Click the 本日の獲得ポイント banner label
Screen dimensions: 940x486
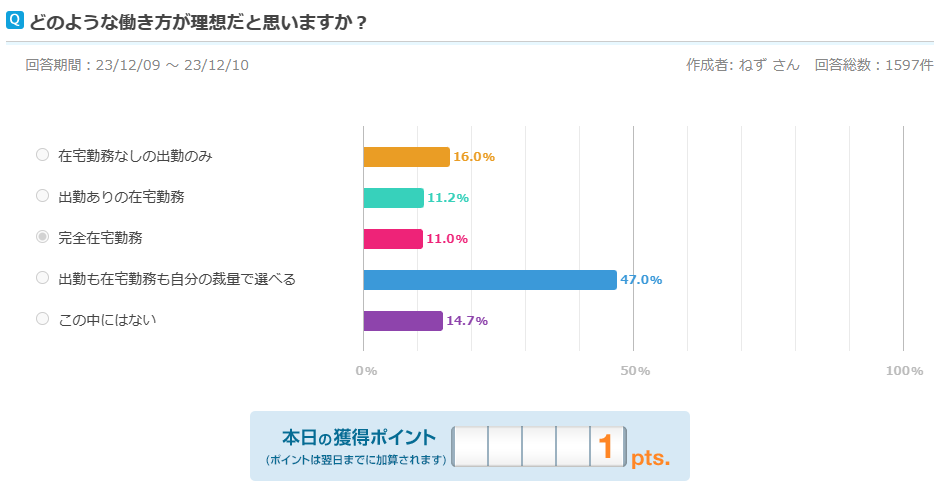(358, 437)
